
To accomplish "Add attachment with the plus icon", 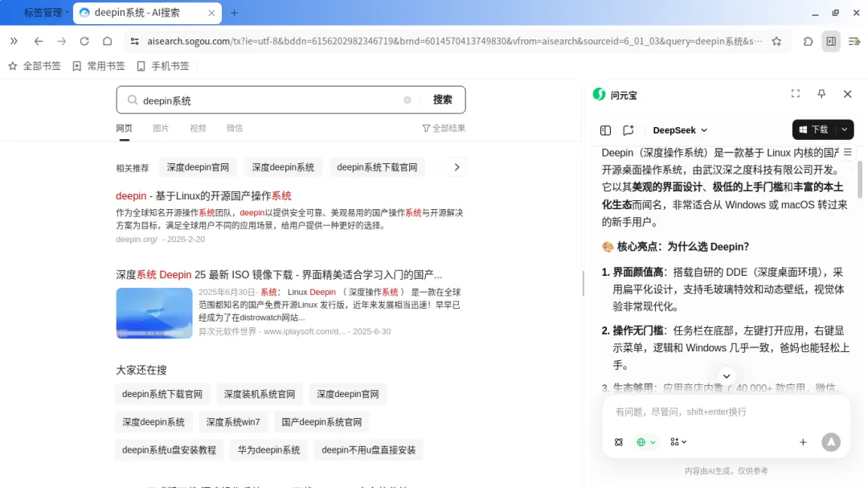I will click(803, 442).
